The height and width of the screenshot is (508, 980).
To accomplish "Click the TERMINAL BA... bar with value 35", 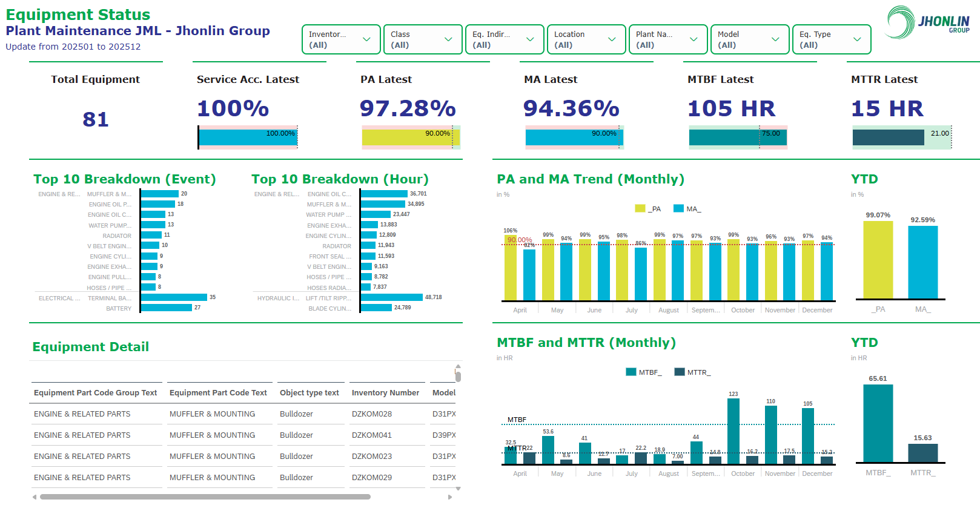I will point(174,297).
